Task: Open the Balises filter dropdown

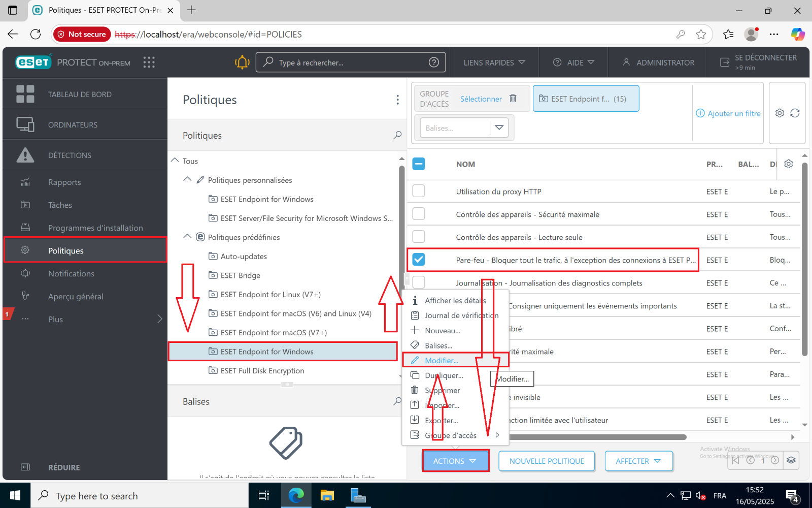Action: tap(499, 128)
